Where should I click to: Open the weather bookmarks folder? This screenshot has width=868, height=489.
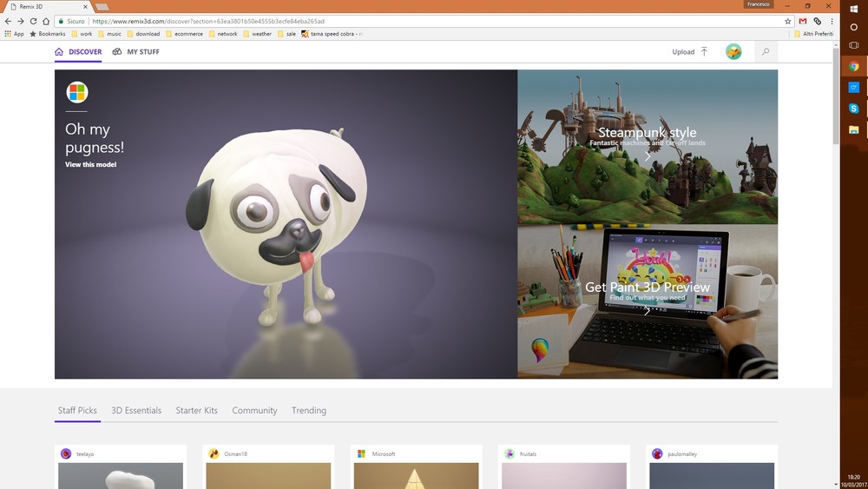coord(258,34)
